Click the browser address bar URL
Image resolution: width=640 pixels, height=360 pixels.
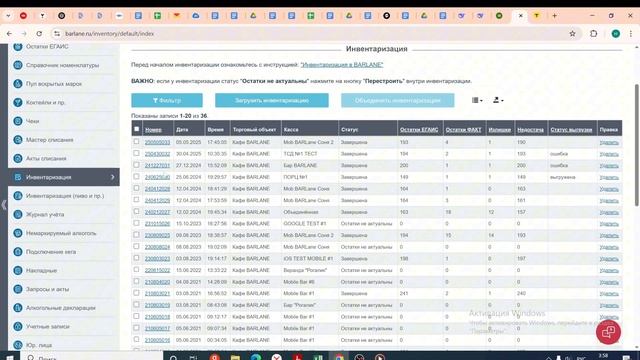[109, 34]
